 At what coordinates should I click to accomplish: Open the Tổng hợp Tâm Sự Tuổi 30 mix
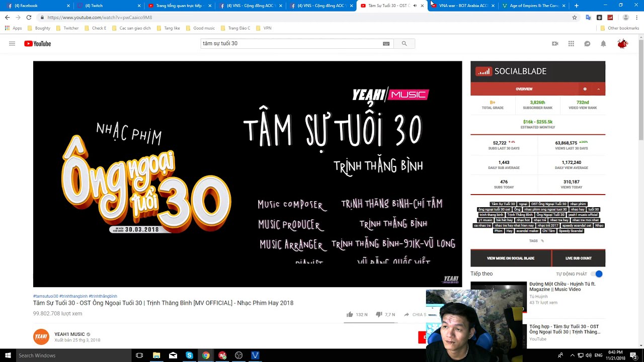(565, 329)
